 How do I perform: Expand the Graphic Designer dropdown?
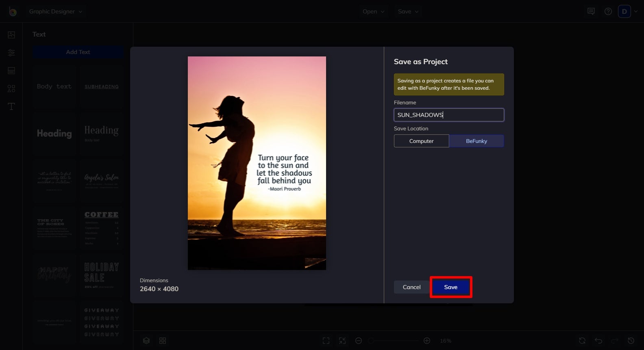55,11
